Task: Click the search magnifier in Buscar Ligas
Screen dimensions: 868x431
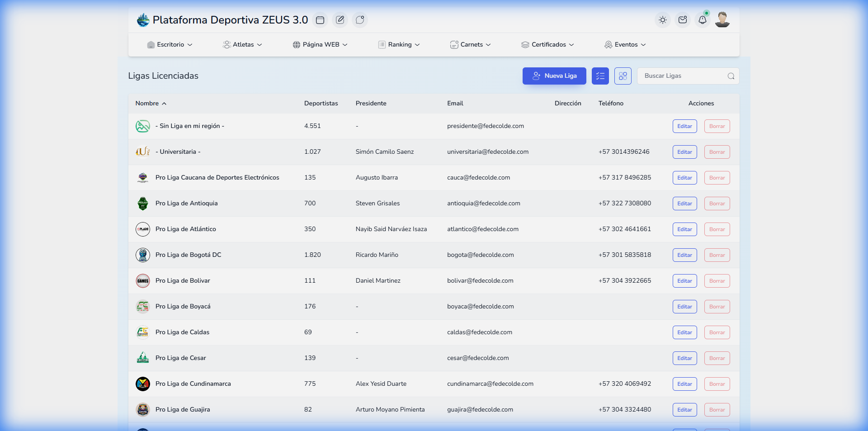Action: point(731,76)
